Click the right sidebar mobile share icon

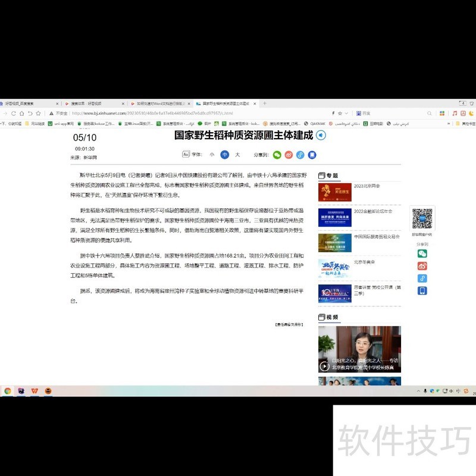[x=422, y=291]
